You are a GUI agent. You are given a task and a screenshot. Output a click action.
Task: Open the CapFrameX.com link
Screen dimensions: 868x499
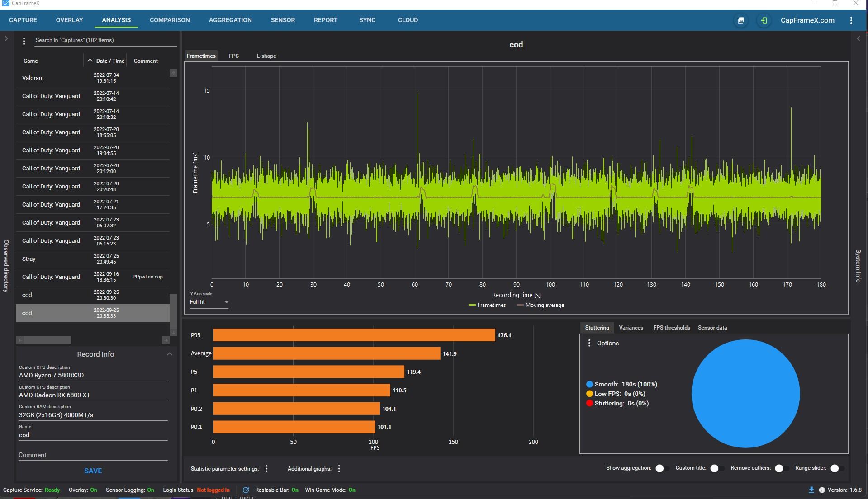coord(807,20)
